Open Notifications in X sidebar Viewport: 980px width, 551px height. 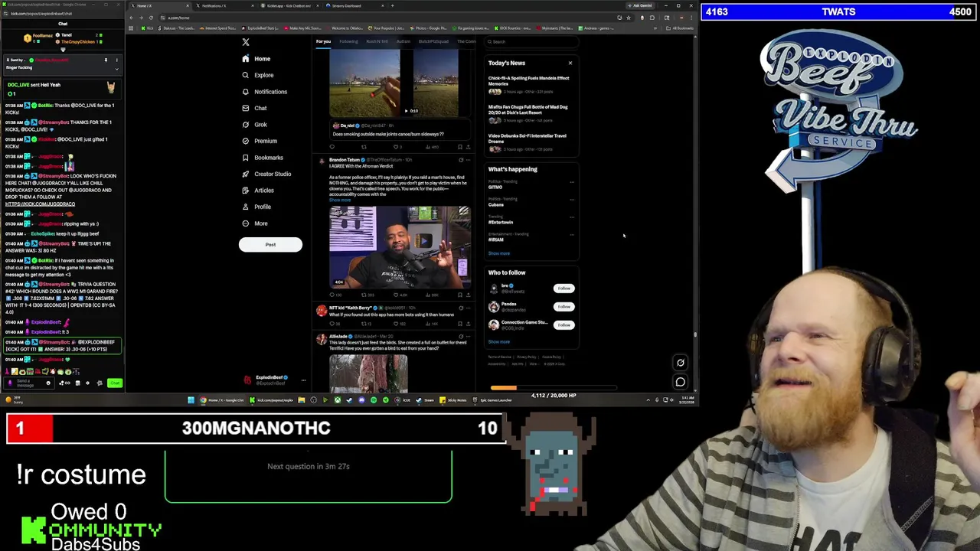click(265, 92)
